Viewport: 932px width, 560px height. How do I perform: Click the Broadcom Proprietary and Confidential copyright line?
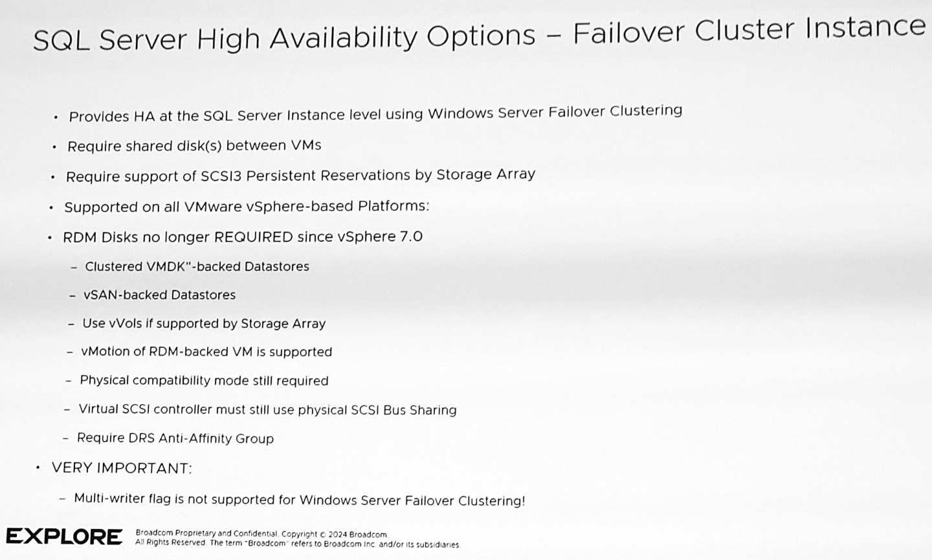[261, 534]
